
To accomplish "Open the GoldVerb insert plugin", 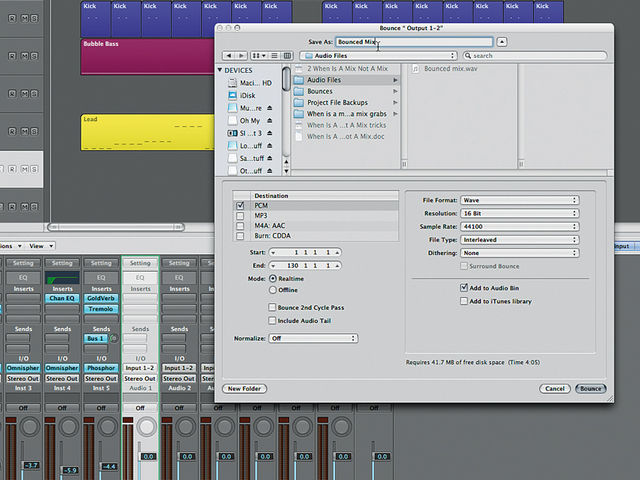I will (101, 298).
